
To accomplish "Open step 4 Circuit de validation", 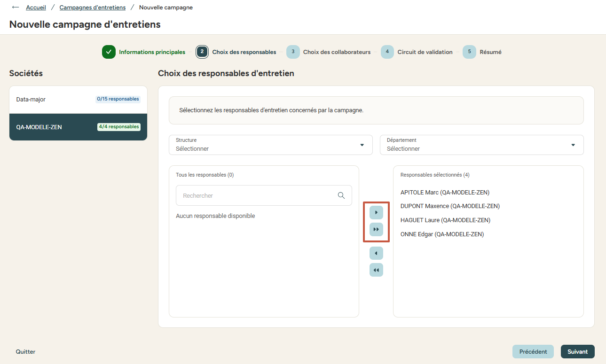I will pos(417,52).
